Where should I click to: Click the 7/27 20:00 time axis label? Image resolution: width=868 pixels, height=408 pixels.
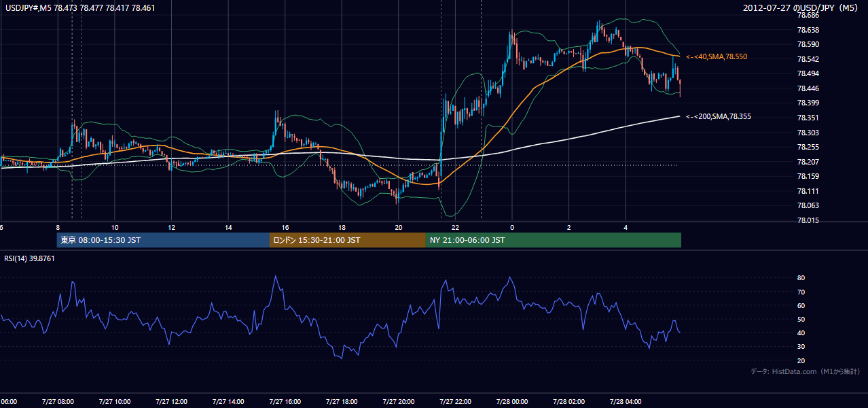[x=398, y=401]
